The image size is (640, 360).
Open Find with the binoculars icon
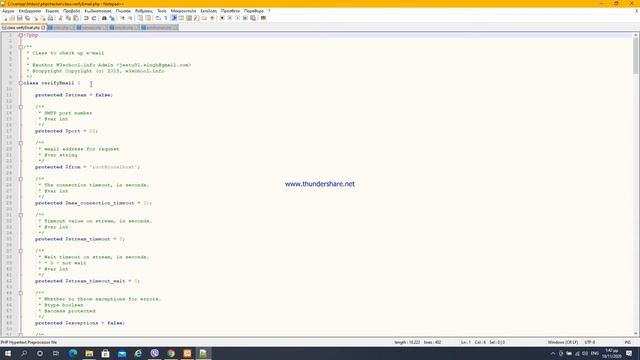[104, 18]
